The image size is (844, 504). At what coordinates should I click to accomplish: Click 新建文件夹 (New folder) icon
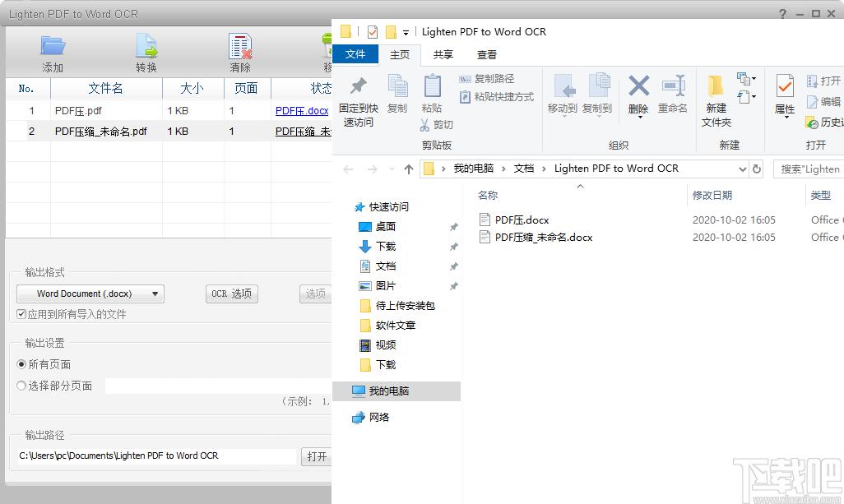coord(716,86)
